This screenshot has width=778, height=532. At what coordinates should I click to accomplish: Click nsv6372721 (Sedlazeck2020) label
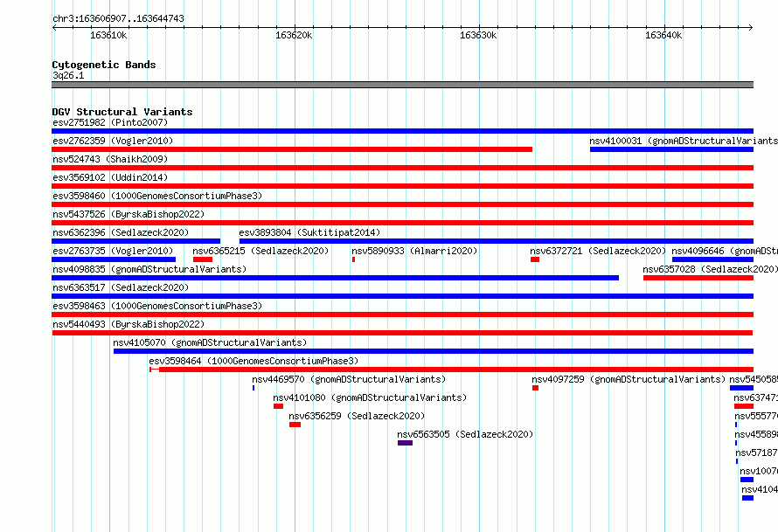598,251
